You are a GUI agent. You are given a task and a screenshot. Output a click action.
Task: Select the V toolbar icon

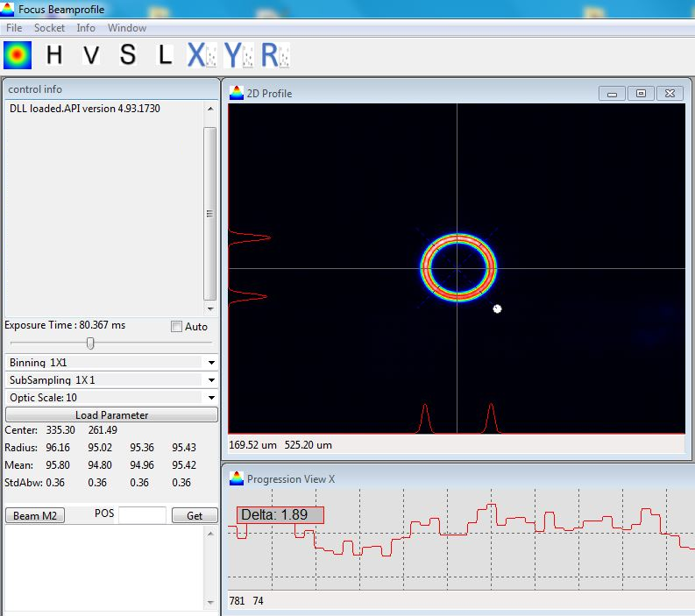[91, 55]
